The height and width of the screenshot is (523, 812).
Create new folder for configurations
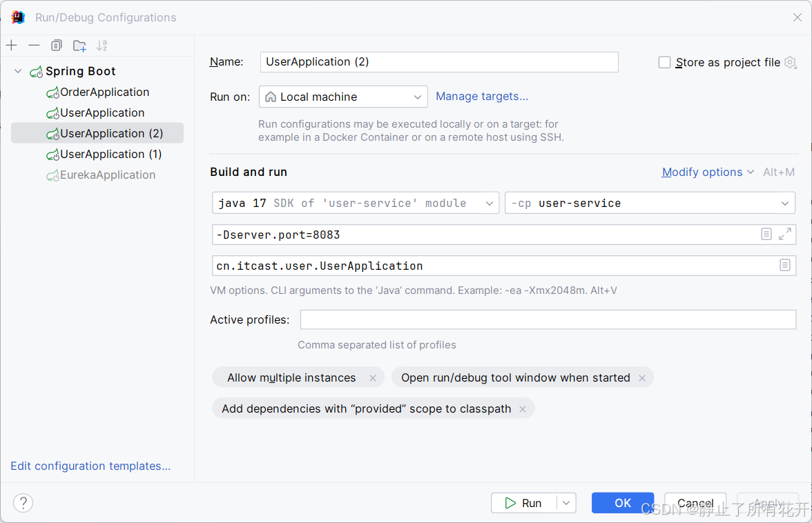(79, 46)
